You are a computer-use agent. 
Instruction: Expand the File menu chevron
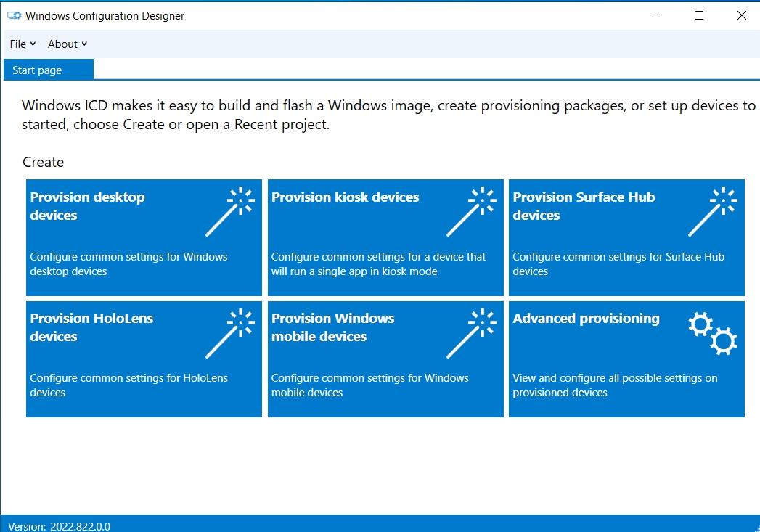33,44
